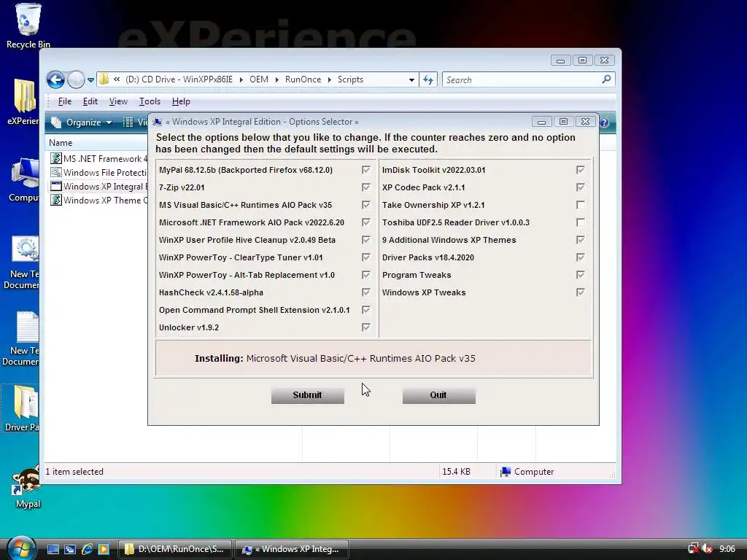Switch to Windows XP Integ... taskbar button
747x560 pixels.
click(292, 549)
